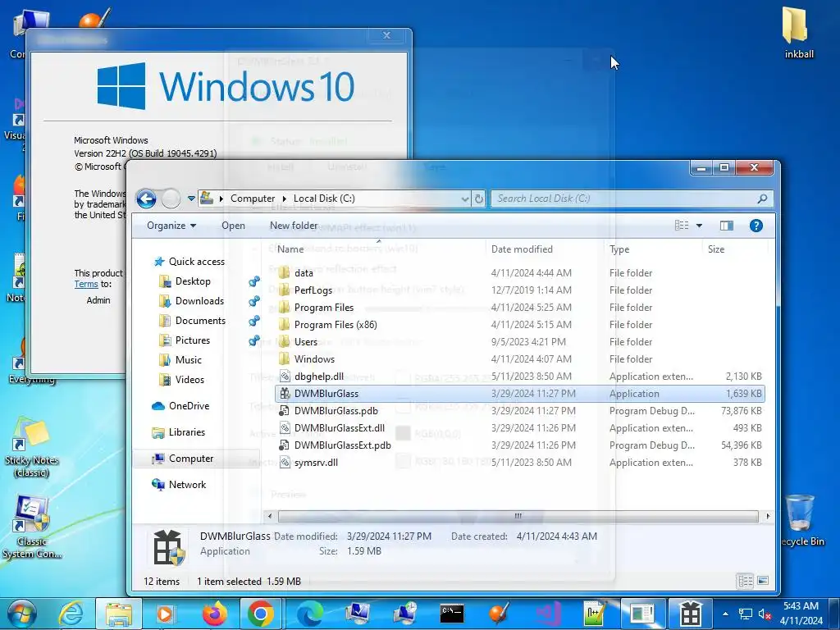Viewport: 840px width, 630px height.
Task: Sort by Size column header
Action: pos(715,249)
